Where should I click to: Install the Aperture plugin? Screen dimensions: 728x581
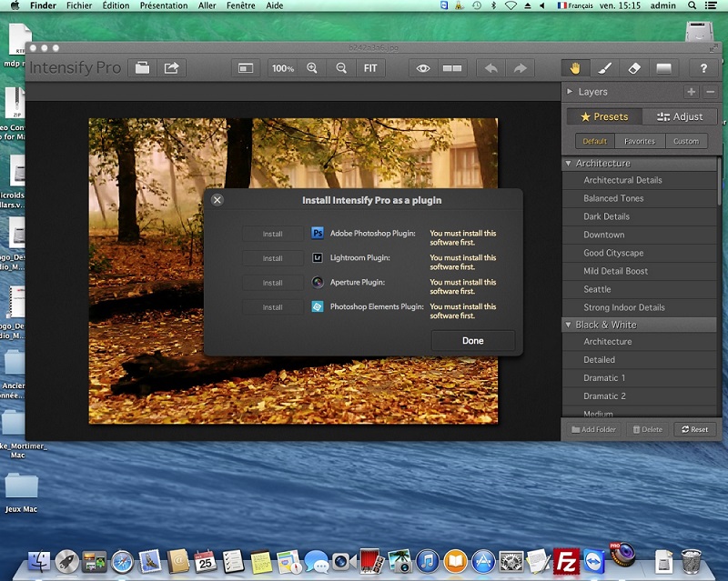click(x=272, y=283)
